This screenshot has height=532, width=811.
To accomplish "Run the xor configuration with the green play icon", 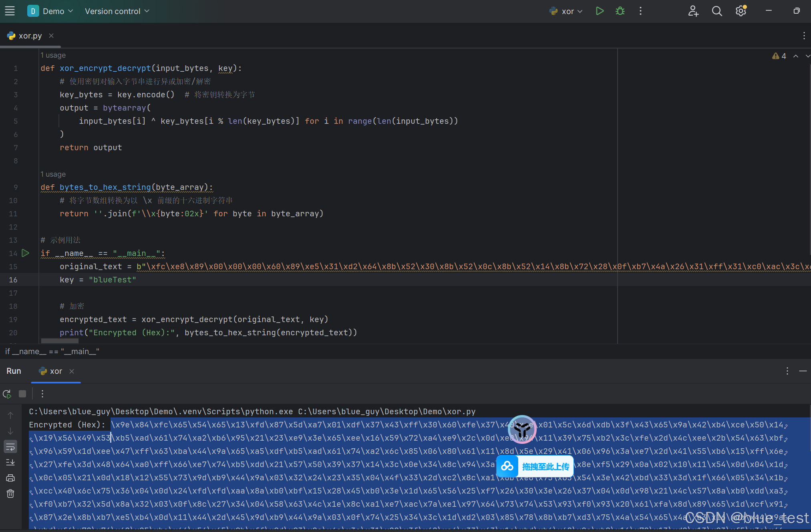I will [x=600, y=11].
